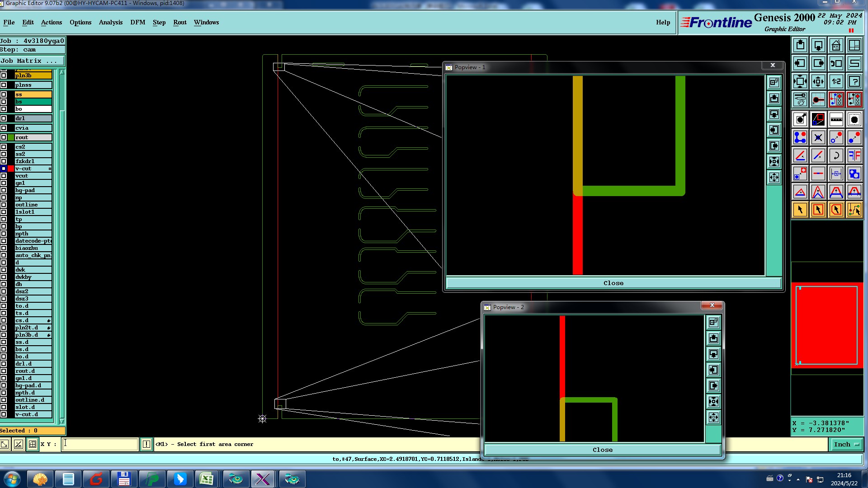Screen dimensions: 868x488
Task: Open the Inch units dropdown
Action: click(x=846, y=445)
